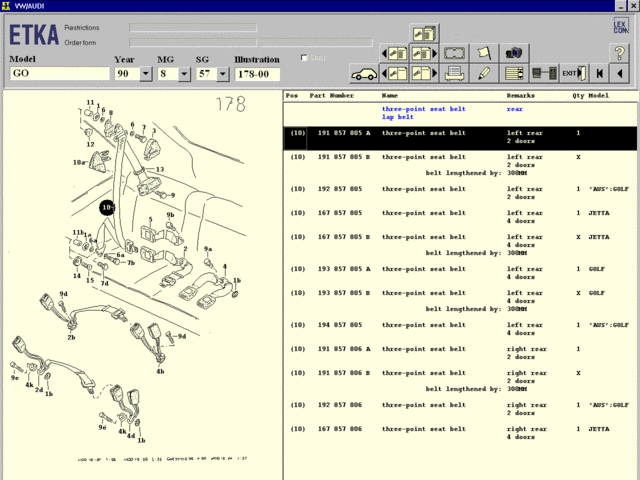This screenshot has height=480, width=640.
Task: Select part number 191 857 805 B
Action: click(x=344, y=157)
